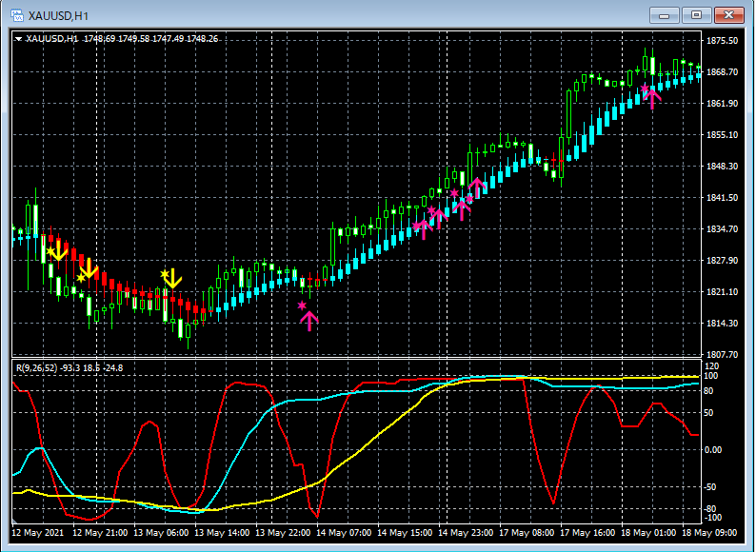This screenshot has height=552, width=756.
Task: Click the 17 May 08:00 time label
Action: click(527, 533)
